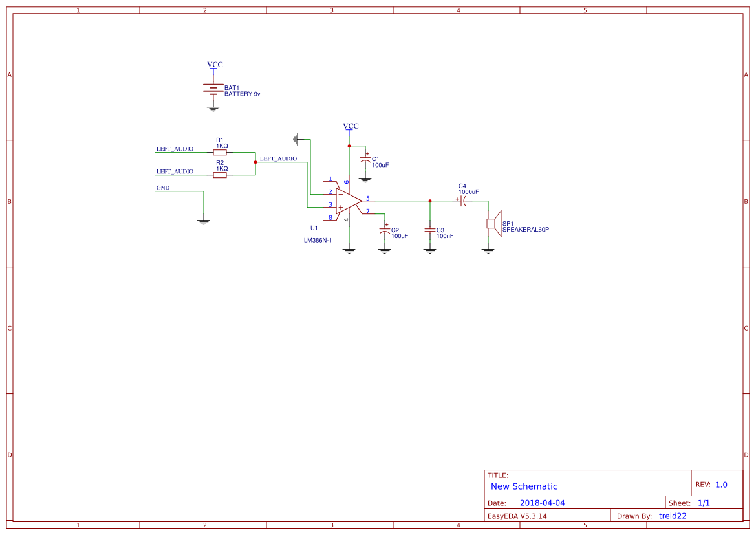Select capacitor C2 100uF
The width and height of the screenshot is (756, 535).
coord(384,232)
